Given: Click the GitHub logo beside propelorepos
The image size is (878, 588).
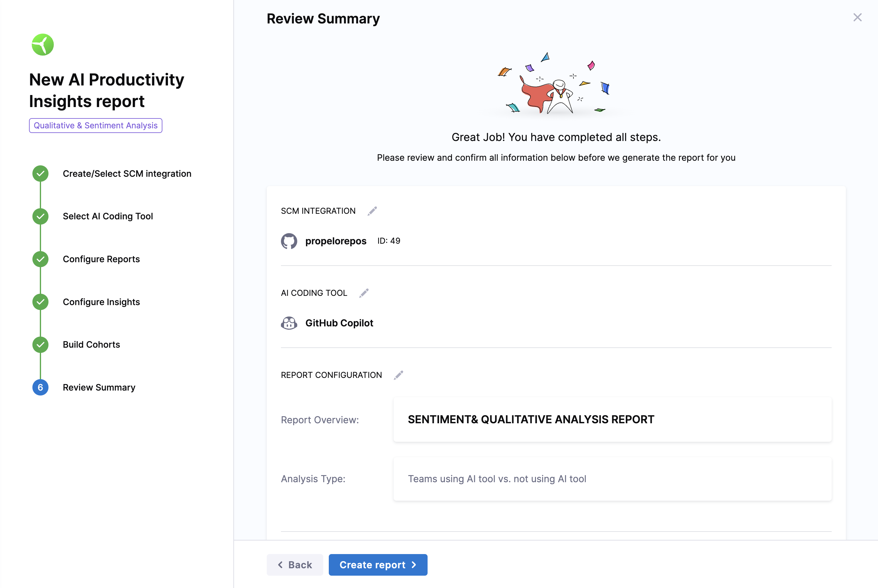Looking at the screenshot, I should [x=289, y=241].
